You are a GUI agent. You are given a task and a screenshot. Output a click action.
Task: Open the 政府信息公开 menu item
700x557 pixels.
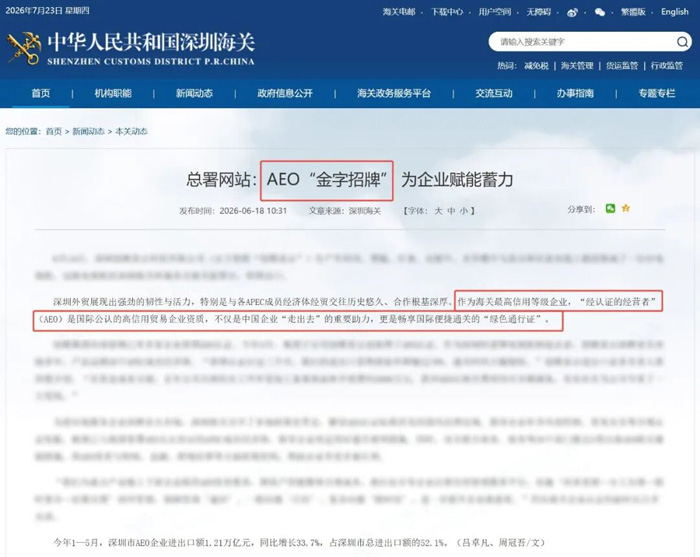click(285, 93)
